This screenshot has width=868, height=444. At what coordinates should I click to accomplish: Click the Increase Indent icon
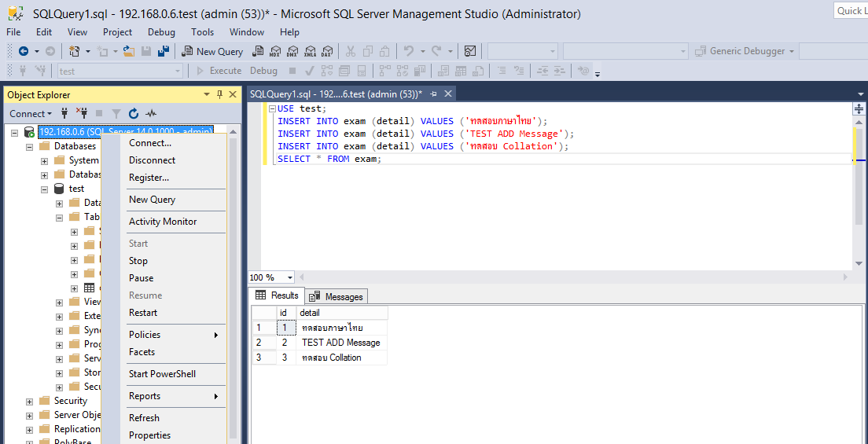[x=560, y=71]
